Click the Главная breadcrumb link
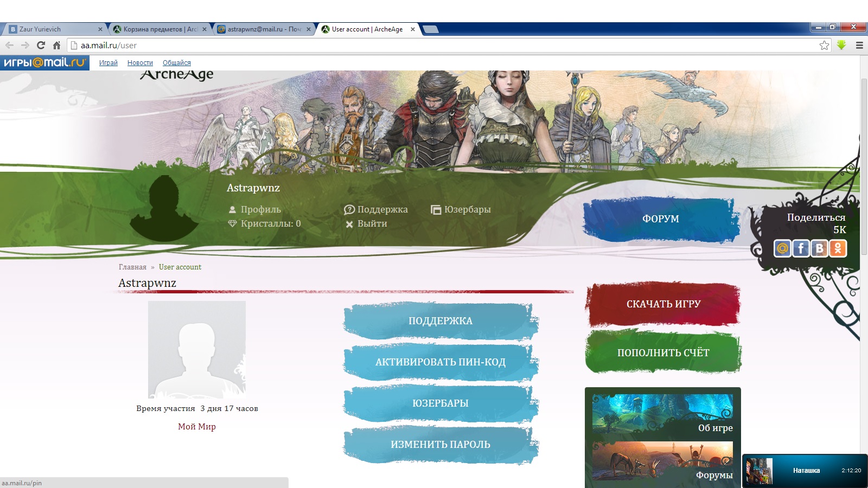Image resolution: width=868 pixels, height=488 pixels. (x=132, y=267)
